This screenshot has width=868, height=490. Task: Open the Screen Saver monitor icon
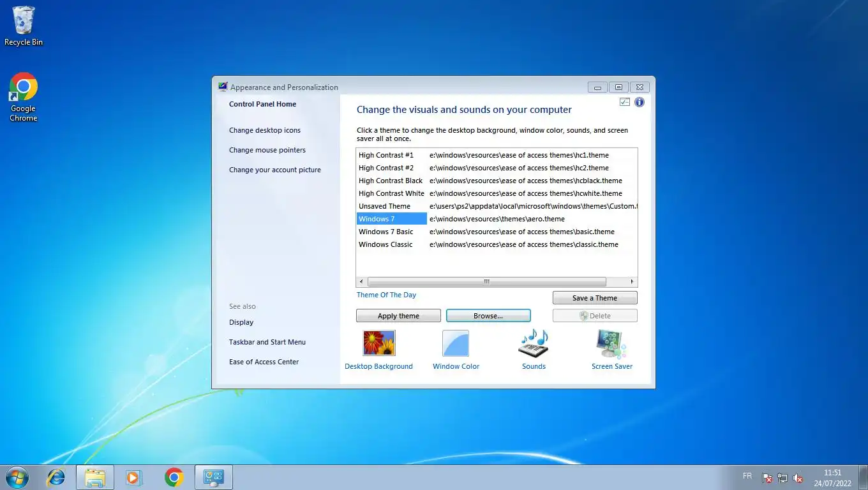click(611, 344)
